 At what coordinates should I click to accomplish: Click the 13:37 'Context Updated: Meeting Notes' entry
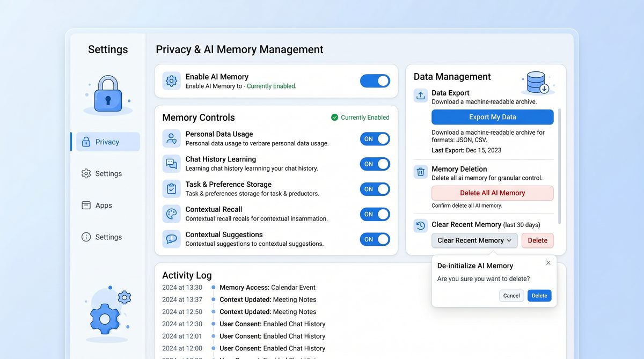click(x=268, y=299)
